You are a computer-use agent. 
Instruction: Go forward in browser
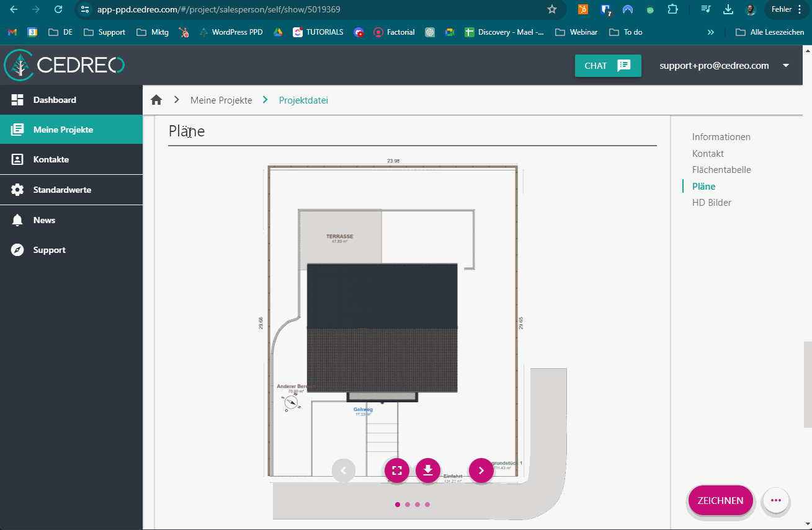point(36,9)
